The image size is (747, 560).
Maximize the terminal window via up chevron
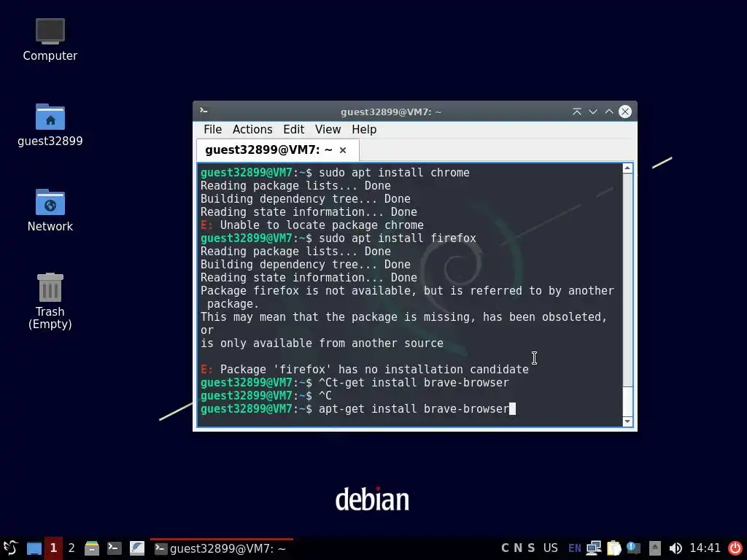[609, 112]
